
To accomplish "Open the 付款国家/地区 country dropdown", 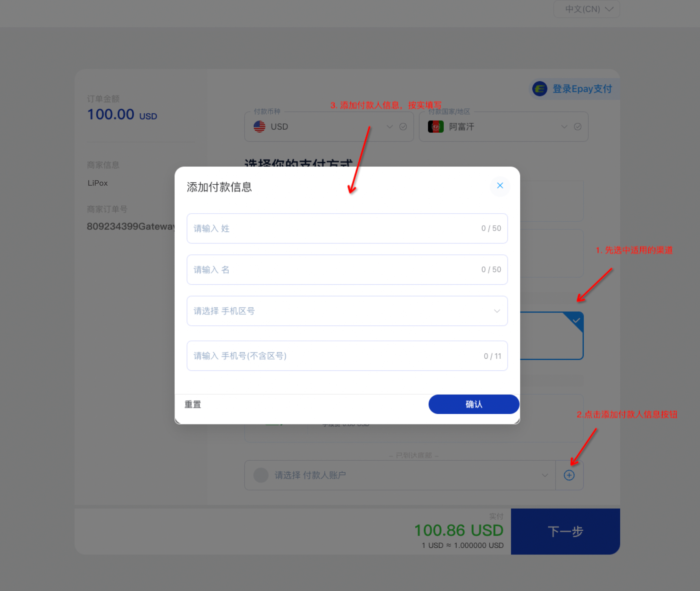I will [x=503, y=127].
